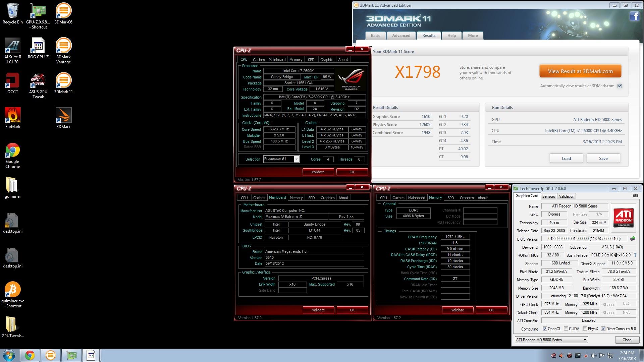
Task: Open About tab in the processor CPU-Z window
Action: (x=343, y=60)
